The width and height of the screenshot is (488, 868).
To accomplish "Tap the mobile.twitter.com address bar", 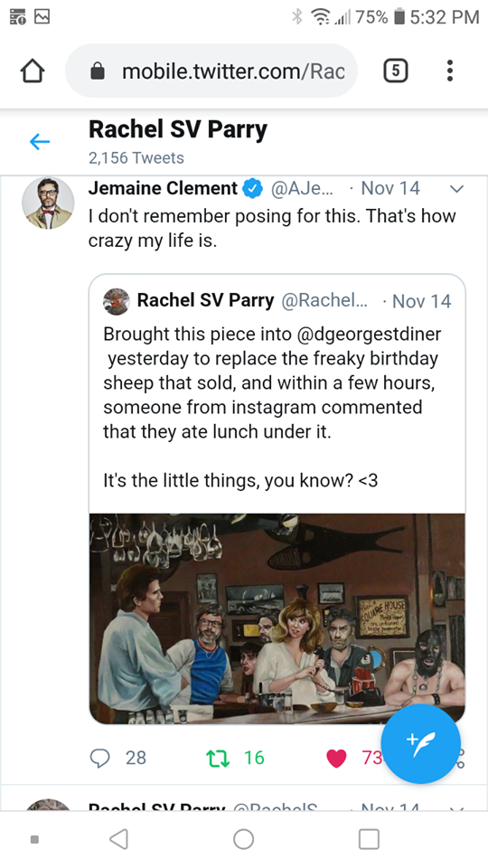I will 211,71.
